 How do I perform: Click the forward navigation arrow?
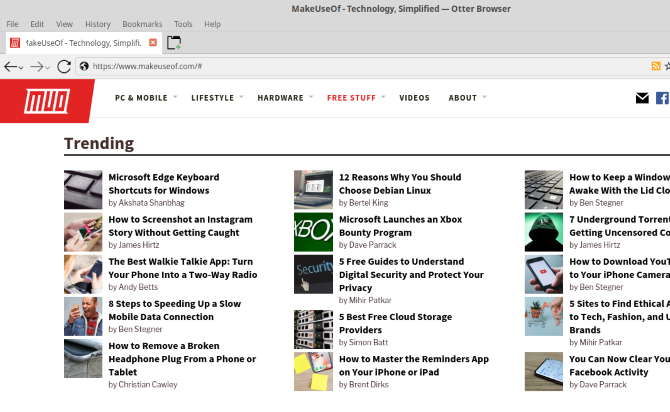coord(37,67)
